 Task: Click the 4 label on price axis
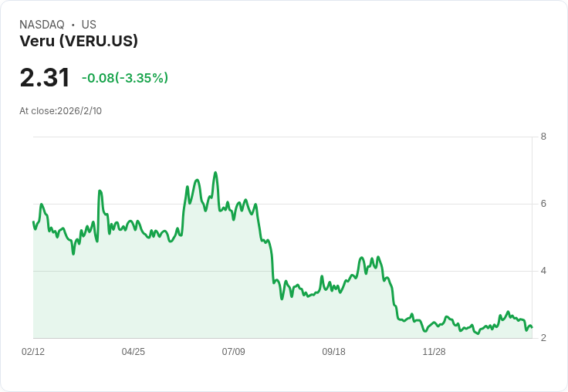click(x=543, y=271)
